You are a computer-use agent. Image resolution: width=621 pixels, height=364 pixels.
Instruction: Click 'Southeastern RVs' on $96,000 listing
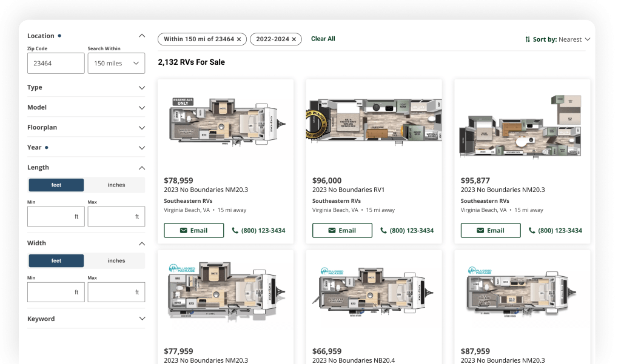click(337, 201)
